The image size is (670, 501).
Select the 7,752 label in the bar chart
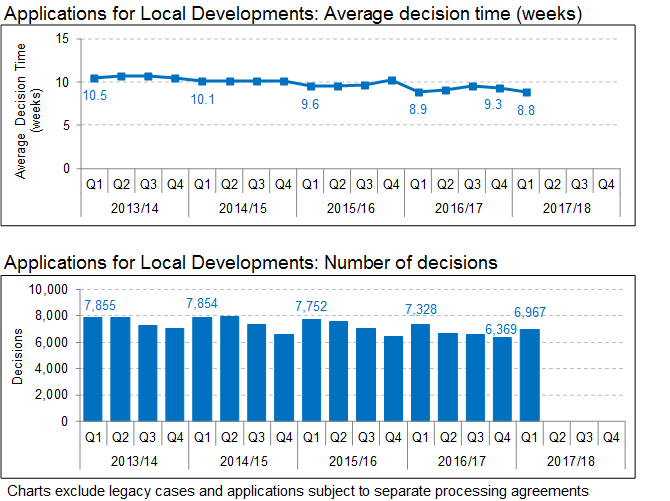[x=312, y=306]
